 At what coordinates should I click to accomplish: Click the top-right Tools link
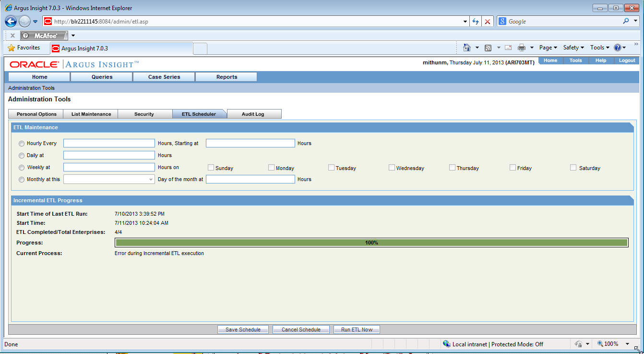point(575,61)
